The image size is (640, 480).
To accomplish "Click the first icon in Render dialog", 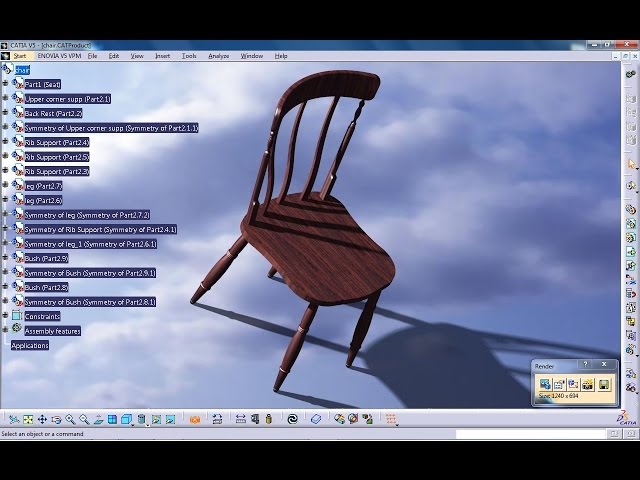I will [x=545, y=384].
